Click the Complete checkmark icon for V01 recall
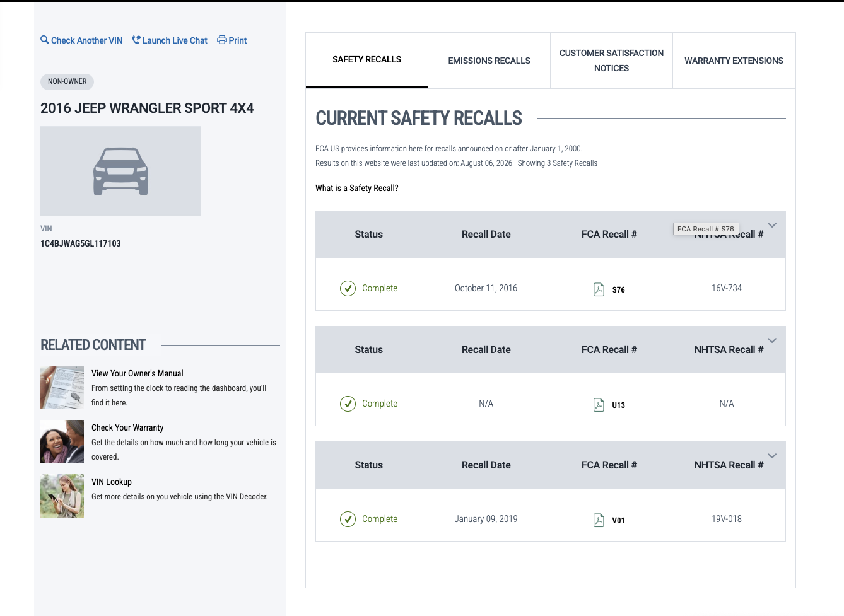 pos(348,519)
